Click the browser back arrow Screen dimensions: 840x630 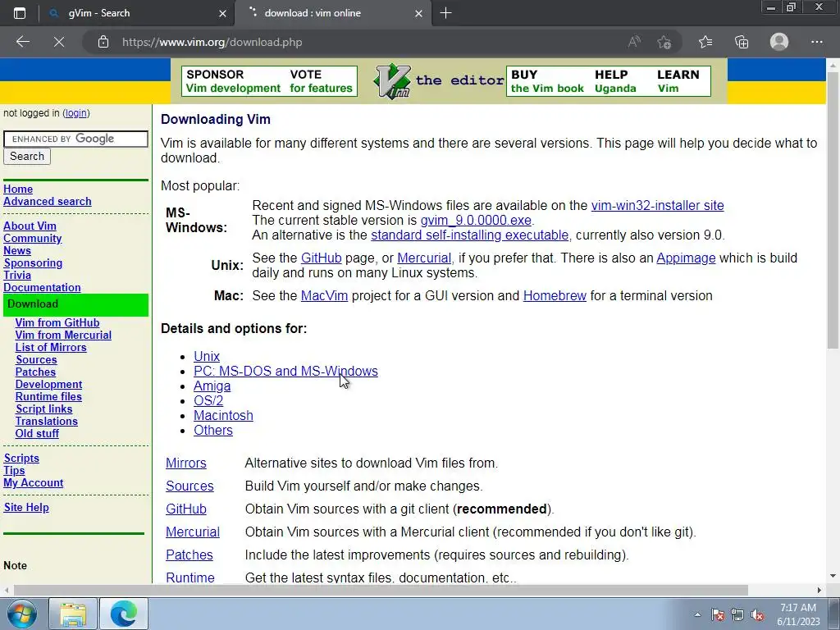point(22,42)
